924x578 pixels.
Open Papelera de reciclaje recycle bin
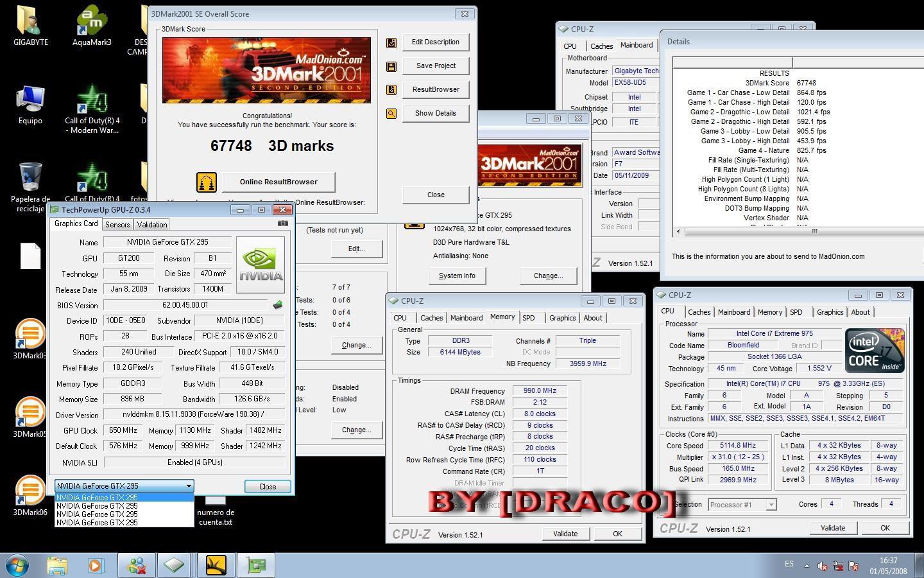click(x=30, y=187)
